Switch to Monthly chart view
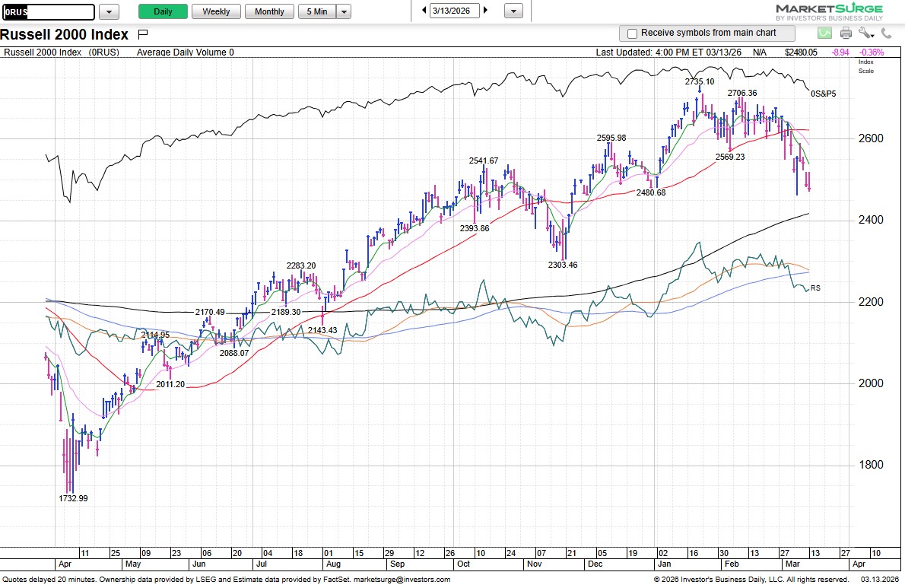The width and height of the screenshot is (905, 588). [269, 12]
